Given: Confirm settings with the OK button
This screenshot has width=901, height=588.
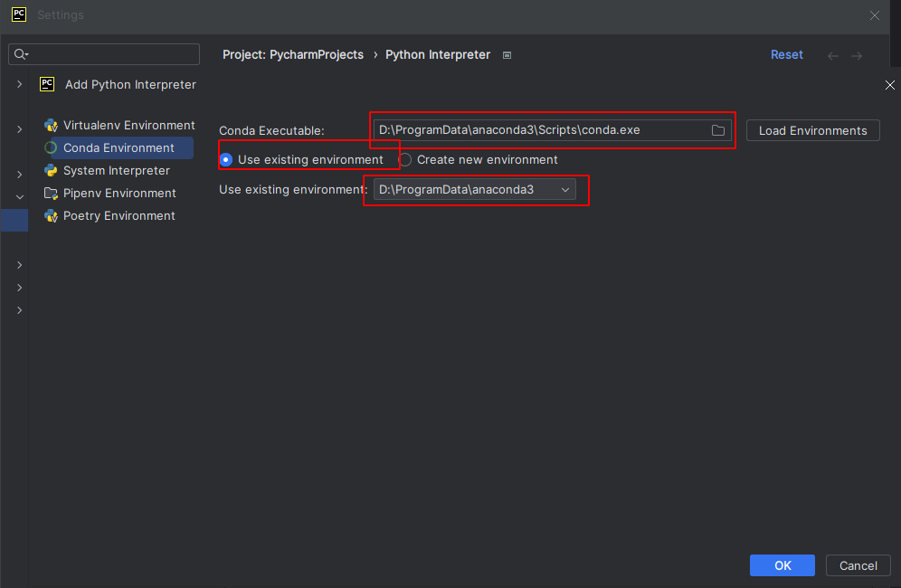Looking at the screenshot, I should point(782,564).
